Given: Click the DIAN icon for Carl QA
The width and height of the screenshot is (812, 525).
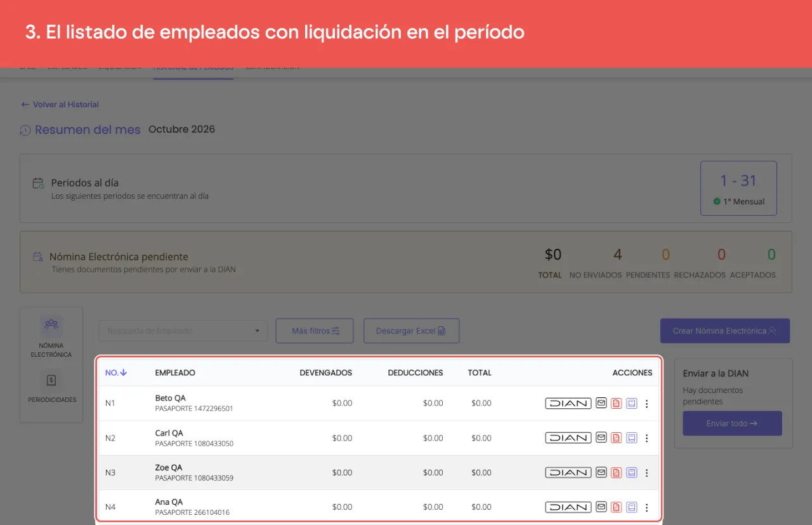Looking at the screenshot, I should 568,437.
